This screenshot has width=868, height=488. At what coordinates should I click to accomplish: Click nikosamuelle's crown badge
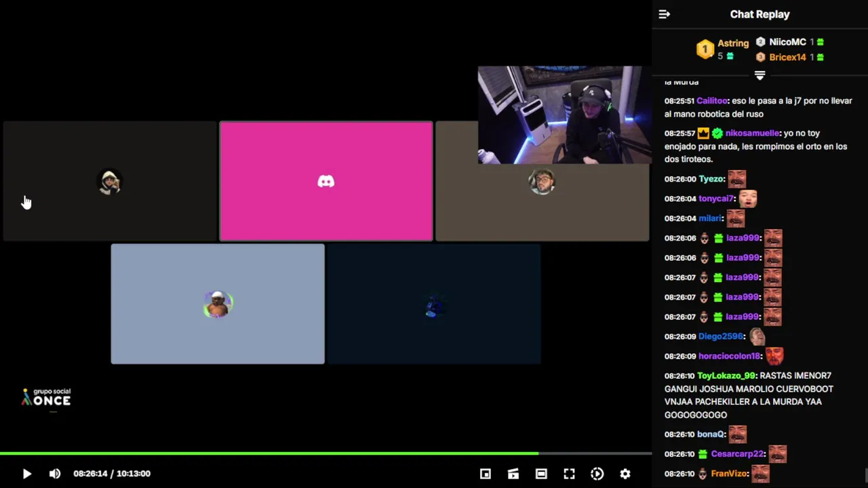pyautogui.click(x=703, y=134)
